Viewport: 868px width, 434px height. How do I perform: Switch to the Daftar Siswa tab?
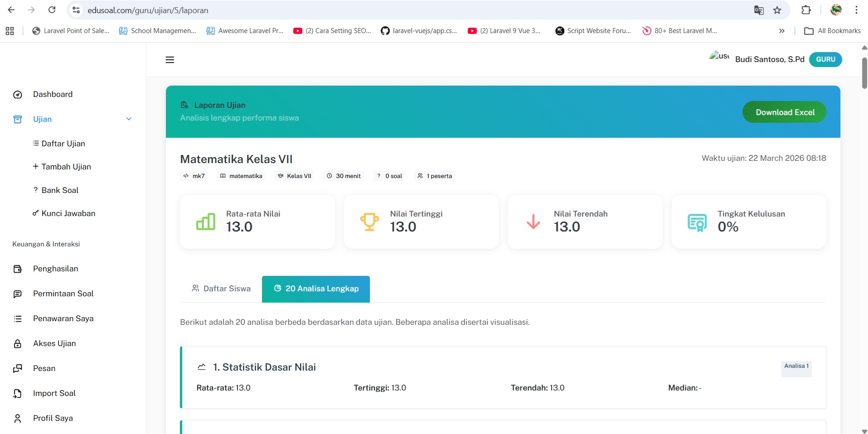[221, 289]
